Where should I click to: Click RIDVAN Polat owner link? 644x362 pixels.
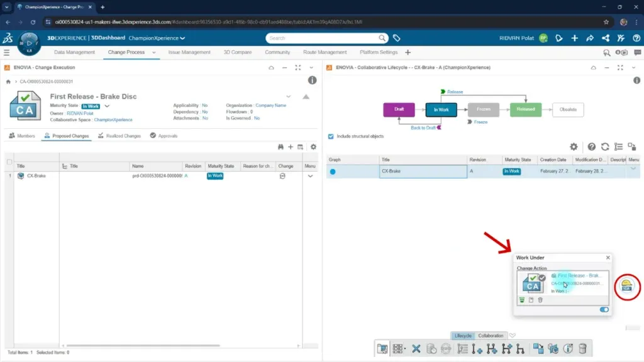(x=80, y=113)
